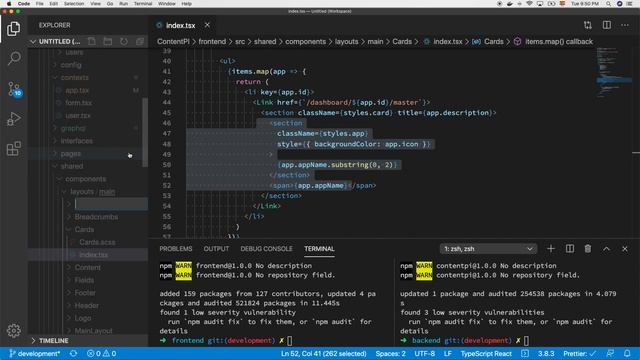Close the index.tsx tab
Screen dimensions: 640x360
(x=207, y=25)
